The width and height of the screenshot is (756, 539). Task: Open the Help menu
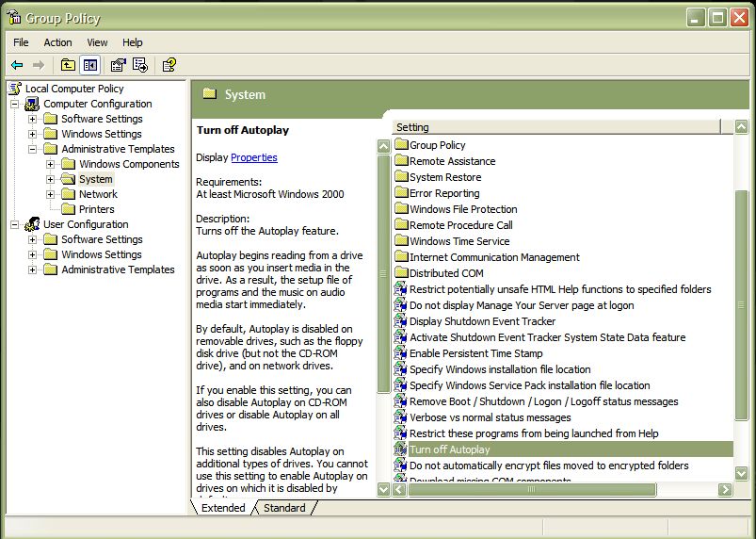132,42
